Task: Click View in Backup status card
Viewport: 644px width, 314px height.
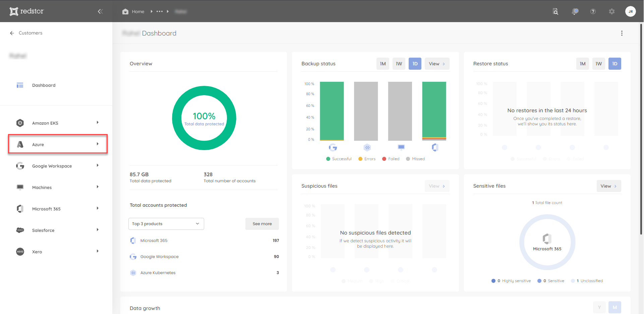Action: (437, 64)
